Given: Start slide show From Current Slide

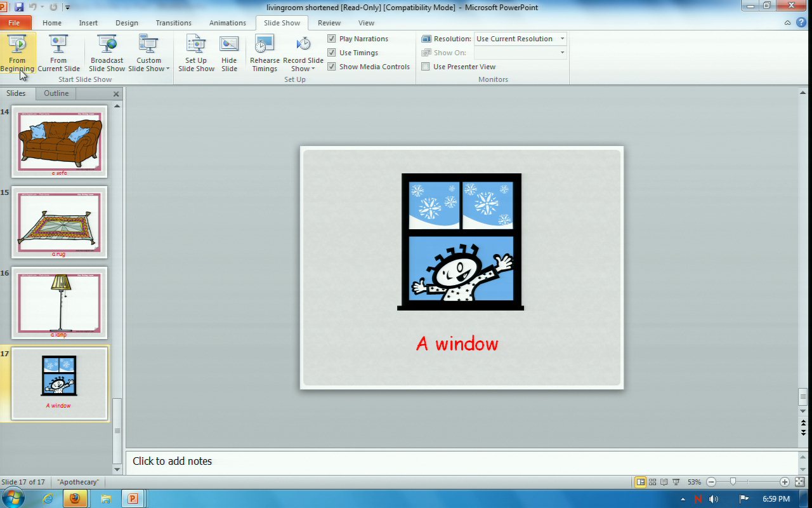Looking at the screenshot, I should (x=58, y=53).
